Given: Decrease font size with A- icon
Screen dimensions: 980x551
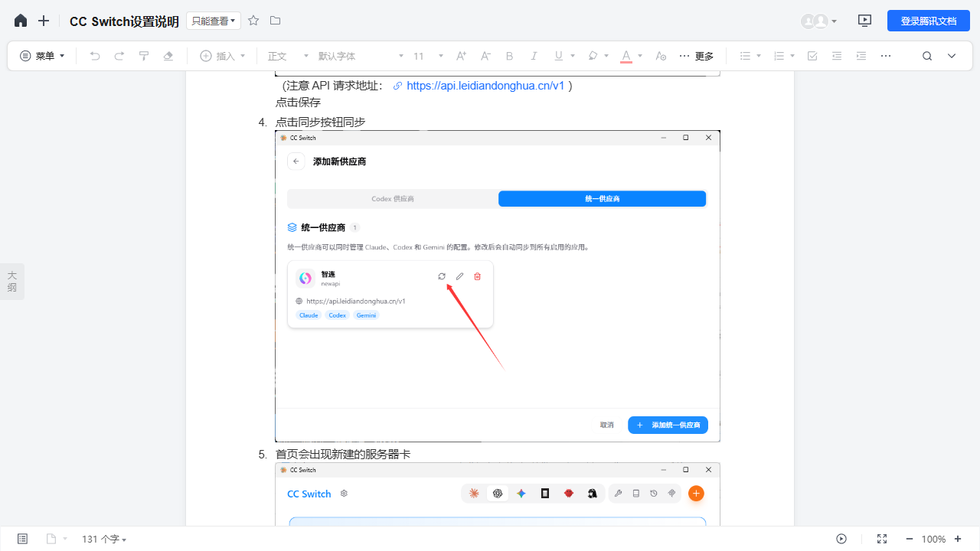Looking at the screenshot, I should [485, 56].
